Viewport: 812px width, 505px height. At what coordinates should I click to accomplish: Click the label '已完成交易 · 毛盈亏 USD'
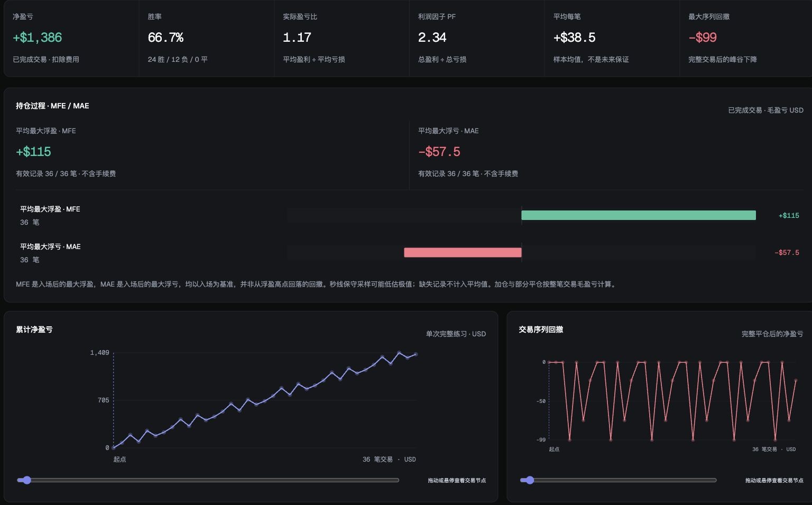tap(765, 110)
